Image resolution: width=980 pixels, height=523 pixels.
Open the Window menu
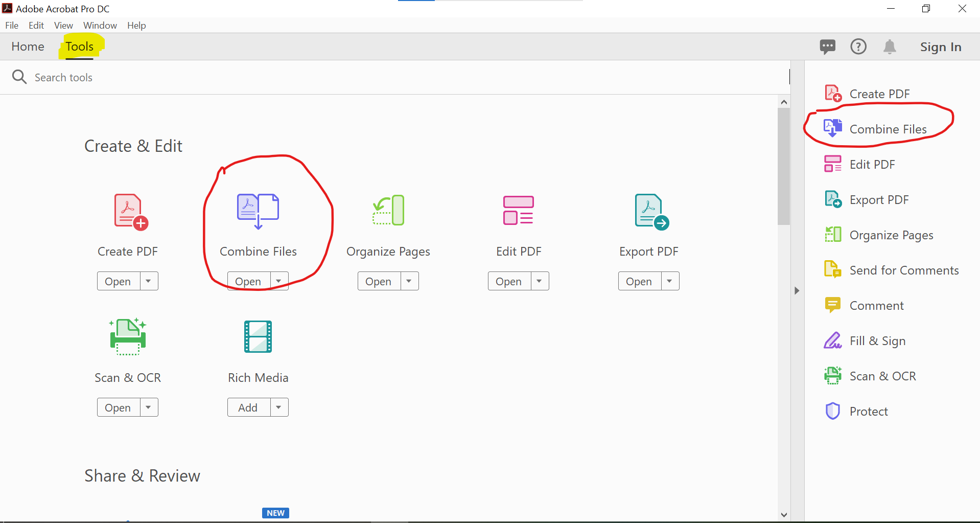[x=100, y=26]
